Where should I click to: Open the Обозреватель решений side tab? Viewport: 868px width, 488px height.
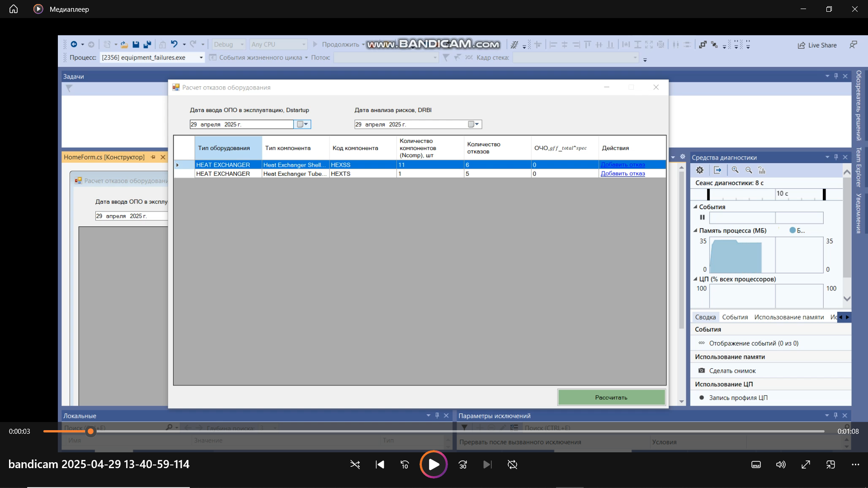point(859,105)
